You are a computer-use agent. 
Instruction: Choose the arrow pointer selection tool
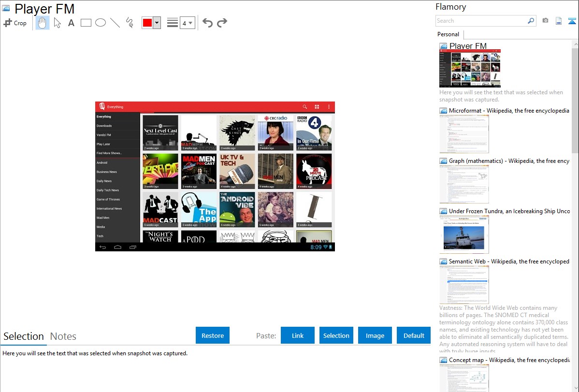pyautogui.click(x=58, y=23)
